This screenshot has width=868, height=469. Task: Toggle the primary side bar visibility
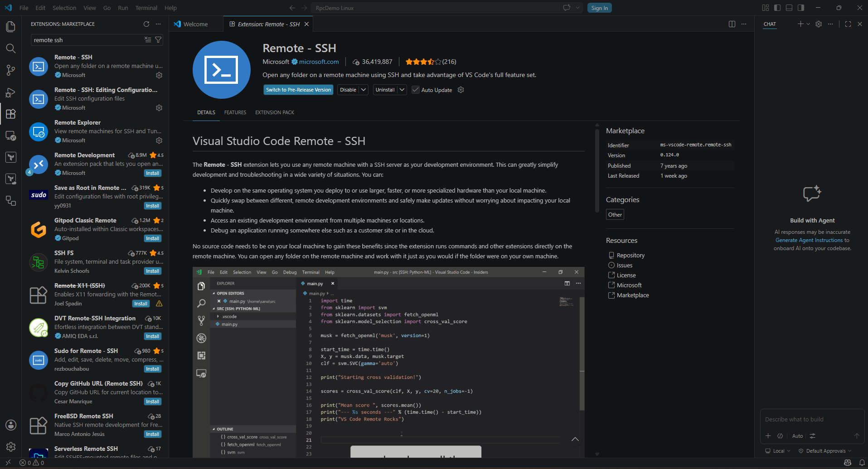[777, 8]
